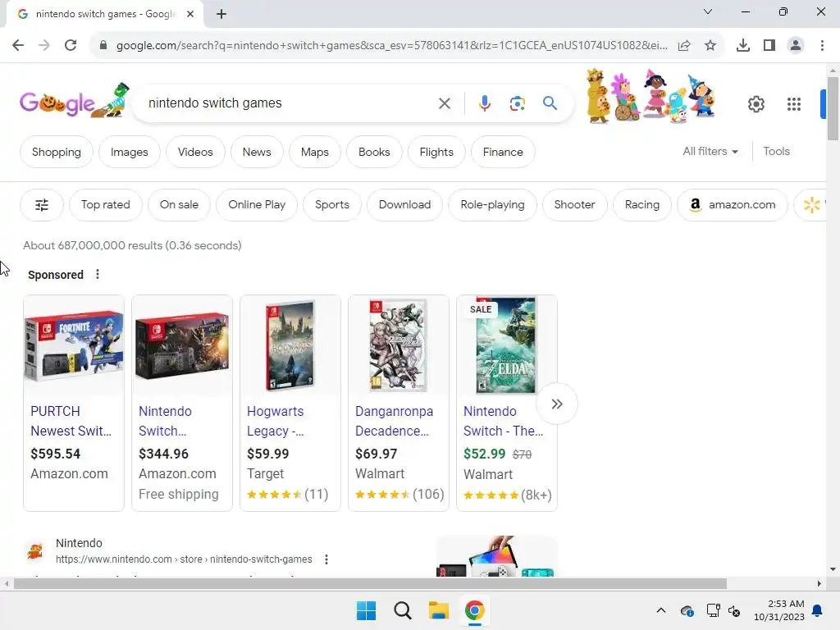Apply the Top rated filter chip

(x=106, y=204)
